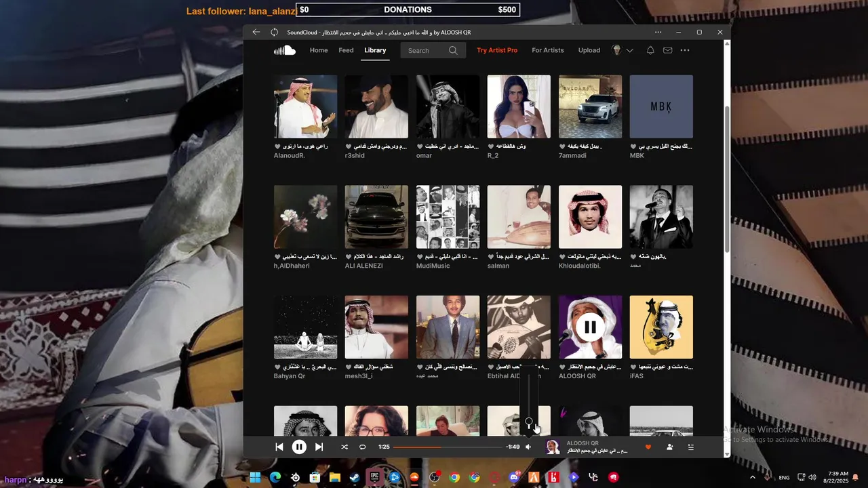Open Steam from the taskbar
The height and width of the screenshot is (488, 868).
click(355, 477)
